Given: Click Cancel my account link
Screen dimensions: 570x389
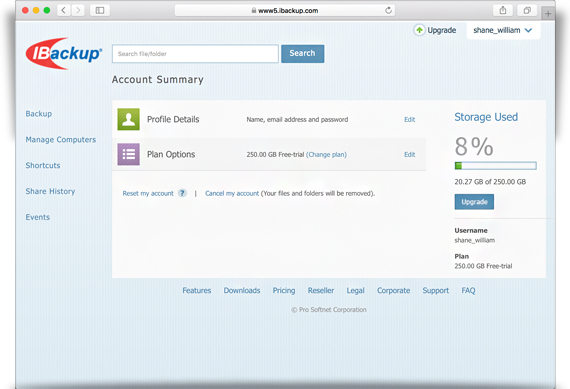Looking at the screenshot, I should click(232, 193).
